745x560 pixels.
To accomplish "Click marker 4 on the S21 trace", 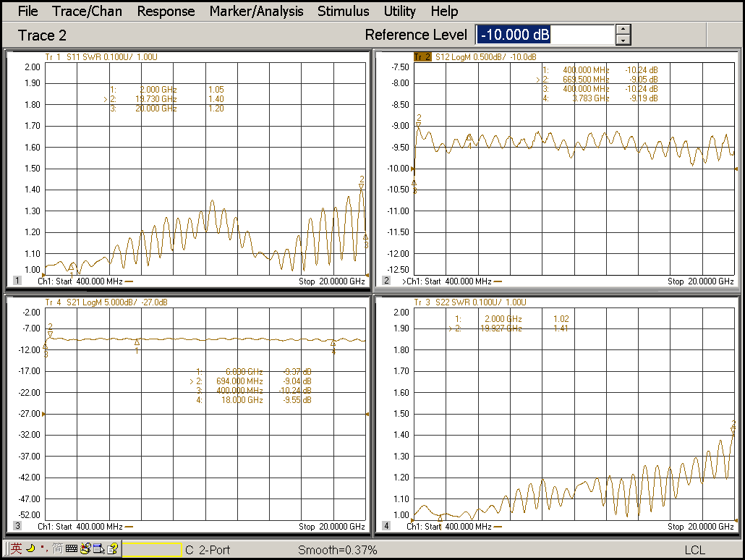I will [333, 347].
